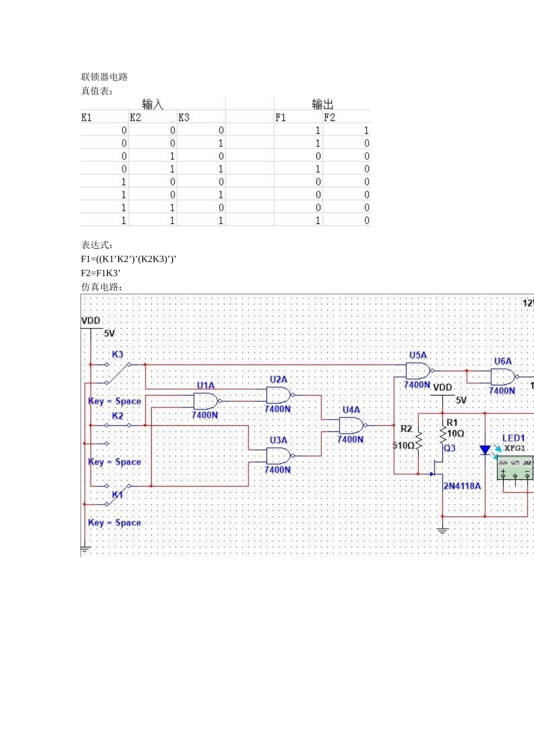Click the F2 column header in the table
The image size is (534, 756).
click(329, 118)
